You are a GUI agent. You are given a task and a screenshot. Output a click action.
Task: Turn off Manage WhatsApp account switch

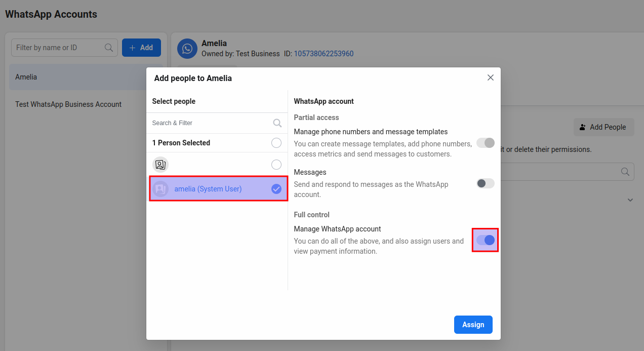click(x=486, y=240)
